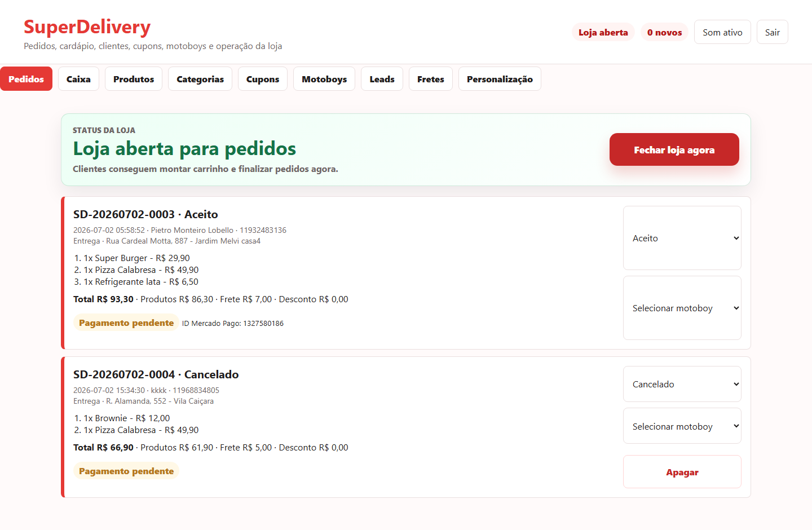This screenshot has height=530, width=812.
Task: Click the Loja aberta status badge
Action: 603,32
